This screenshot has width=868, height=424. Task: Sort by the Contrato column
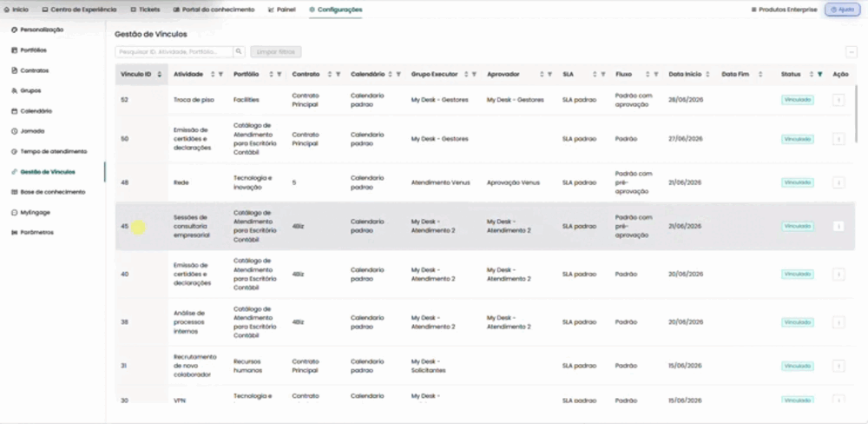(330, 74)
